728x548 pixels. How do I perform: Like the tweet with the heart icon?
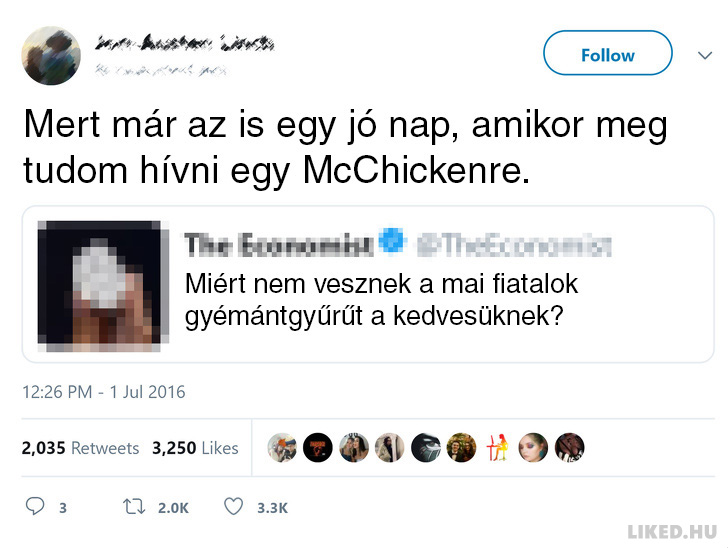(x=234, y=506)
